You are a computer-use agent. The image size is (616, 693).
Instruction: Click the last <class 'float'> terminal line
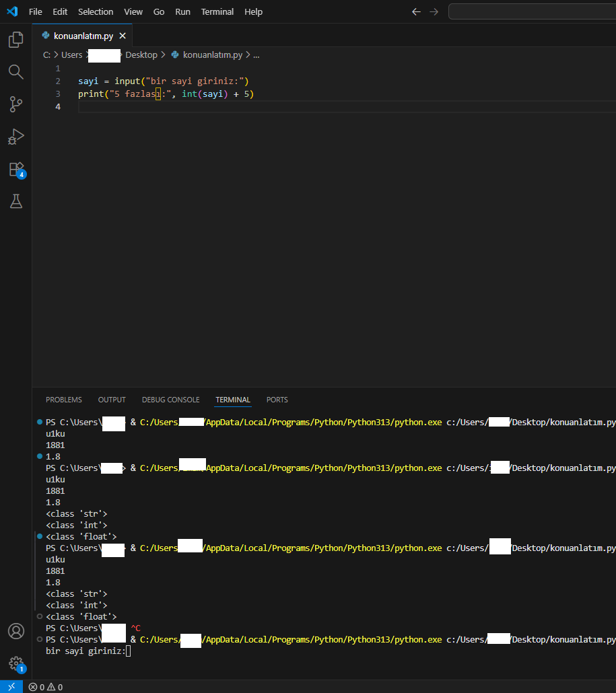[x=81, y=616]
